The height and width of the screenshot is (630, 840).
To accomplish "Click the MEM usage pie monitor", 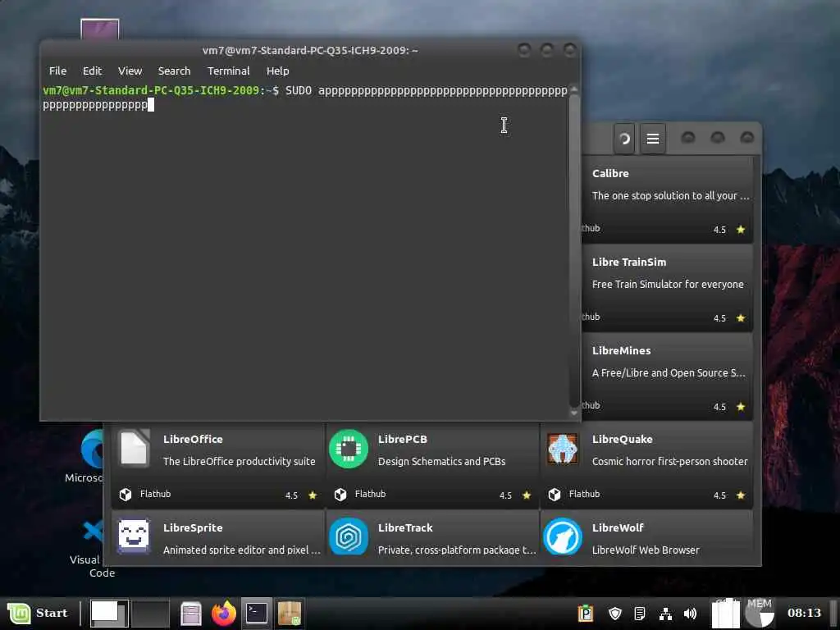I will (760, 613).
